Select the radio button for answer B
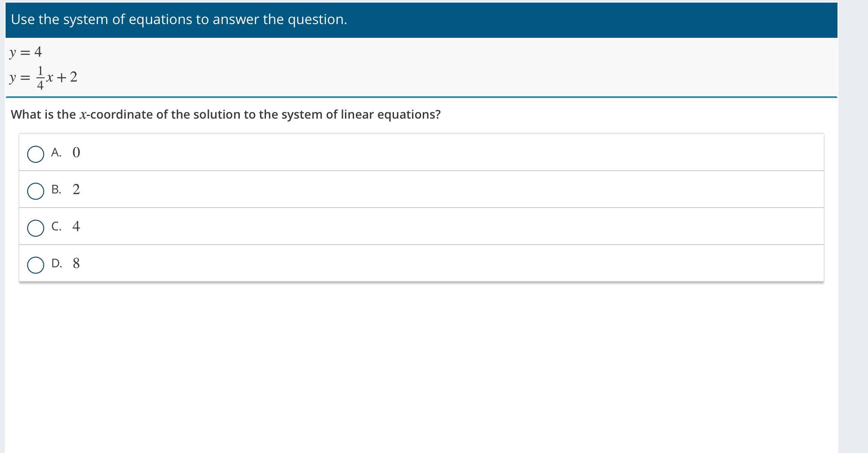This screenshot has height=453, width=868. click(36, 191)
